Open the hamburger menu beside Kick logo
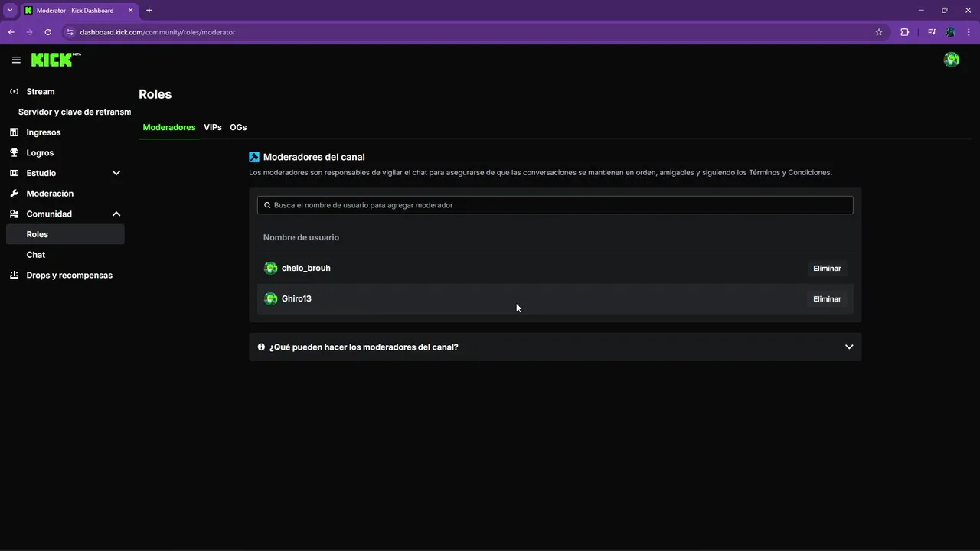 coord(16,60)
